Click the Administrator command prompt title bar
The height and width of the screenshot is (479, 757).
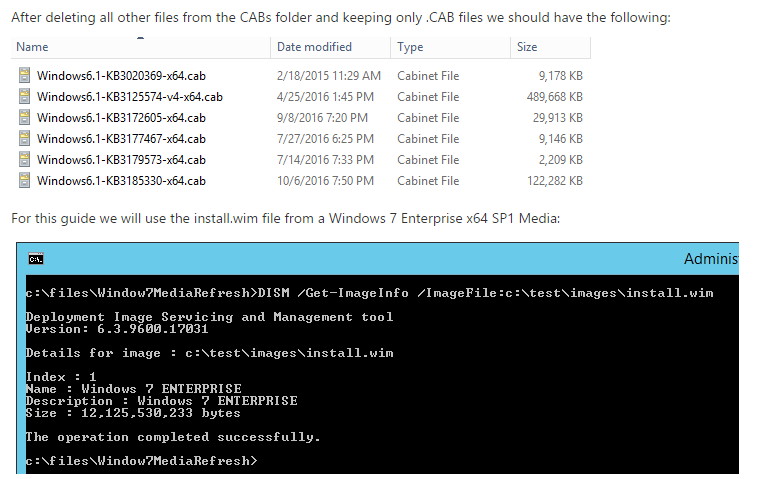tap(378, 259)
